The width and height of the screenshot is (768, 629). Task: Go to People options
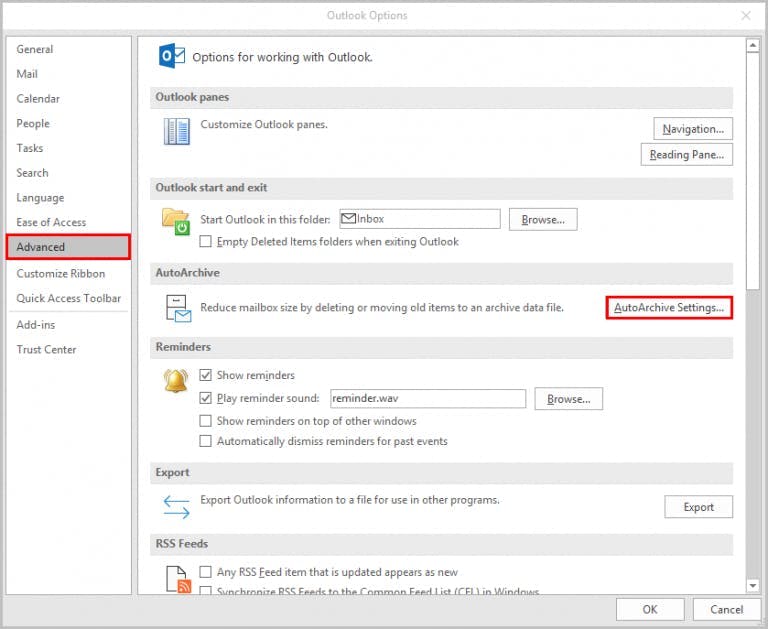69,123
